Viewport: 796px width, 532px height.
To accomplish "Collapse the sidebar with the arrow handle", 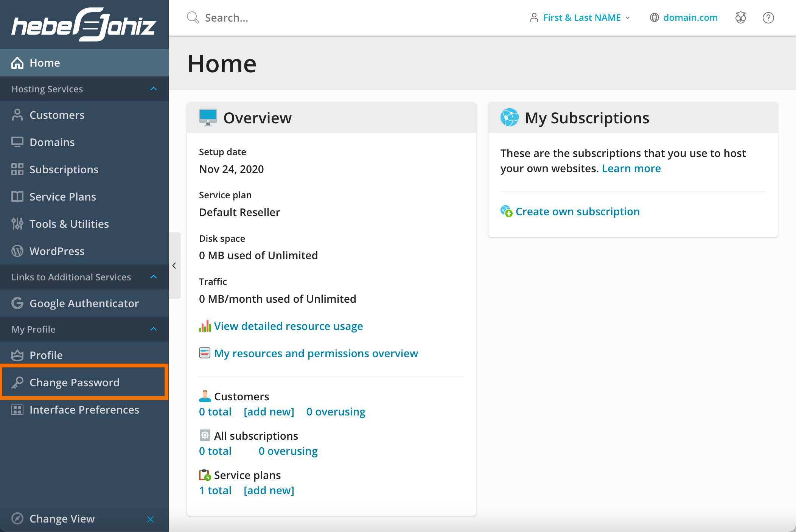I will pyautogui.click(x=174, y=266).
